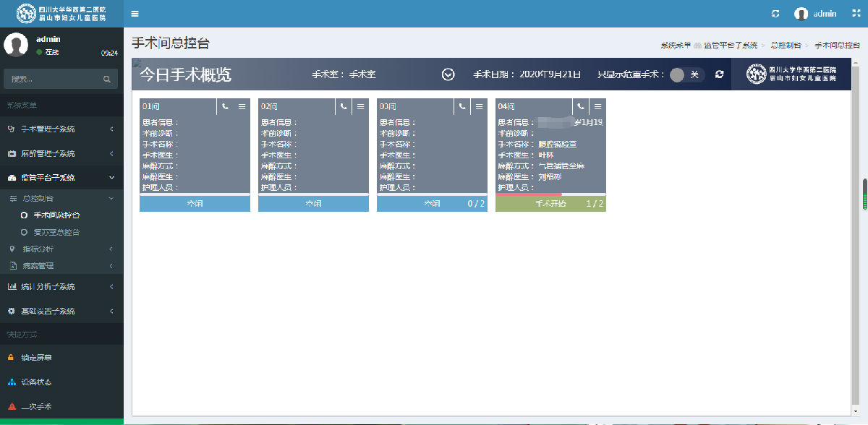Image resolution: width=868 pixels, height=425 pixels.
Task: Collapse 监管平台子系统 in the sidebar
Action: click(61, 178)
